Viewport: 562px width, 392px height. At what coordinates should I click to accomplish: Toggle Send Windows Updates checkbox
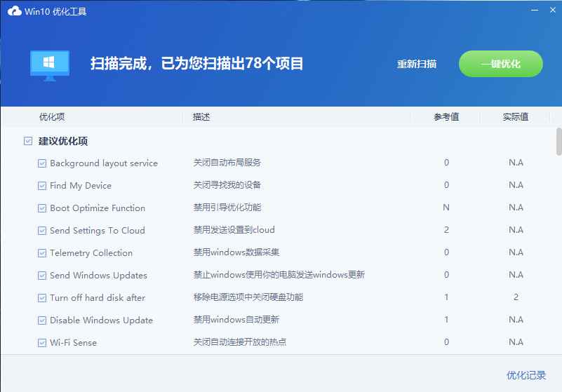pos(42,275)
